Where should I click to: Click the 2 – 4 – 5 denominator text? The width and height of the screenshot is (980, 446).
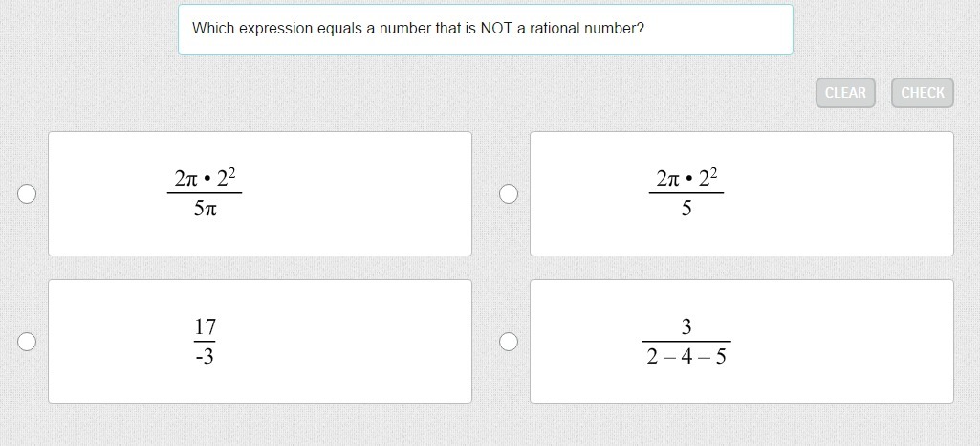686,357
